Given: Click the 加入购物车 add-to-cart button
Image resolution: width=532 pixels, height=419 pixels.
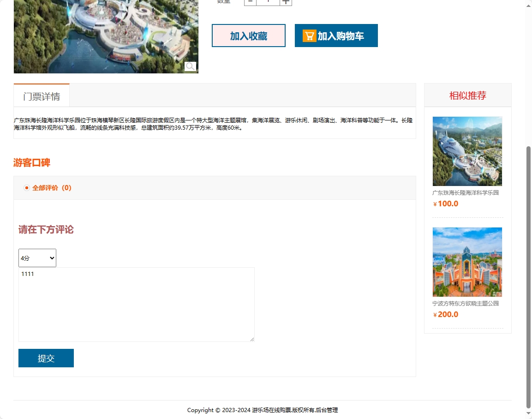Looking at the screenshot, I should click(x=341, y=36).
